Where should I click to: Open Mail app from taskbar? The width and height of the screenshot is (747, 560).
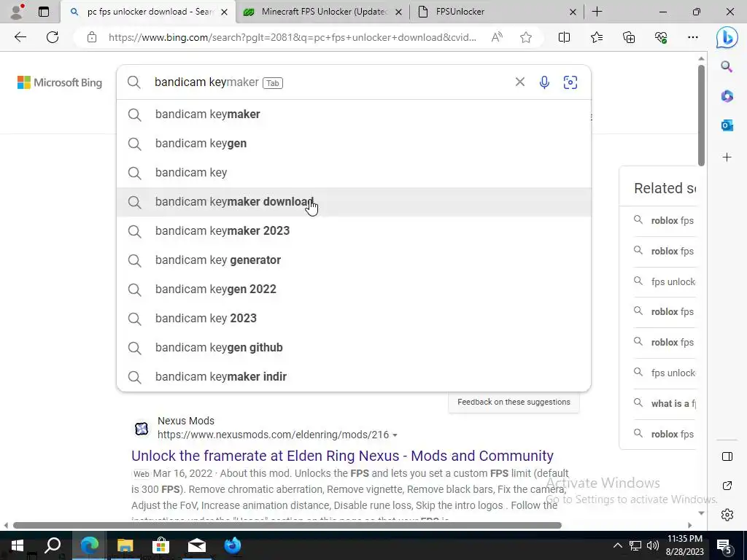click(x=196, y=545)
